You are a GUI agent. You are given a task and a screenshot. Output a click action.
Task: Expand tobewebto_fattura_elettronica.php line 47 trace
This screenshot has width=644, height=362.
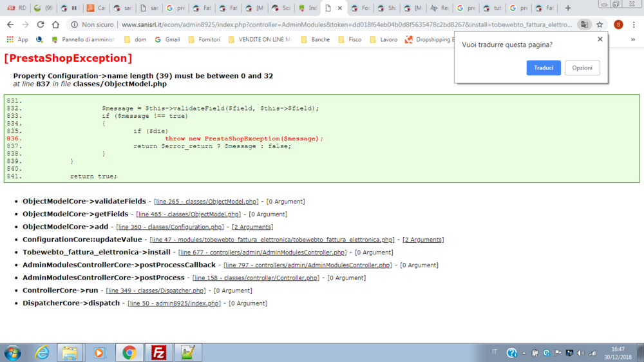coord(272,240)
